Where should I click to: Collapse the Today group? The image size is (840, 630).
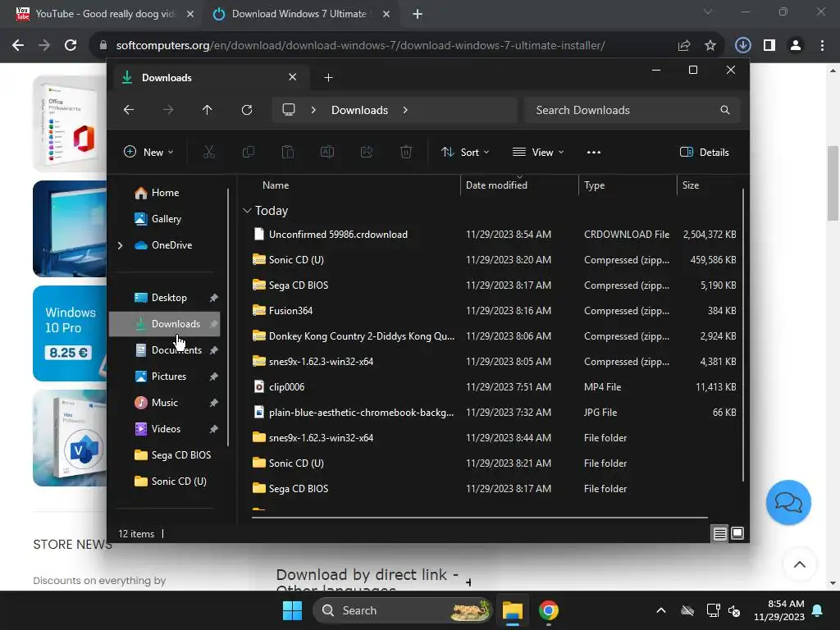tap(247, 211)
